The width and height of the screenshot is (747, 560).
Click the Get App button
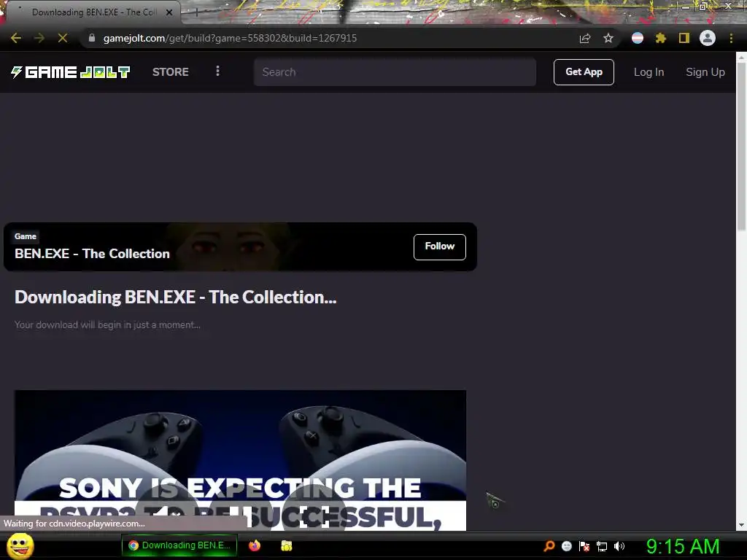(584, 72)
